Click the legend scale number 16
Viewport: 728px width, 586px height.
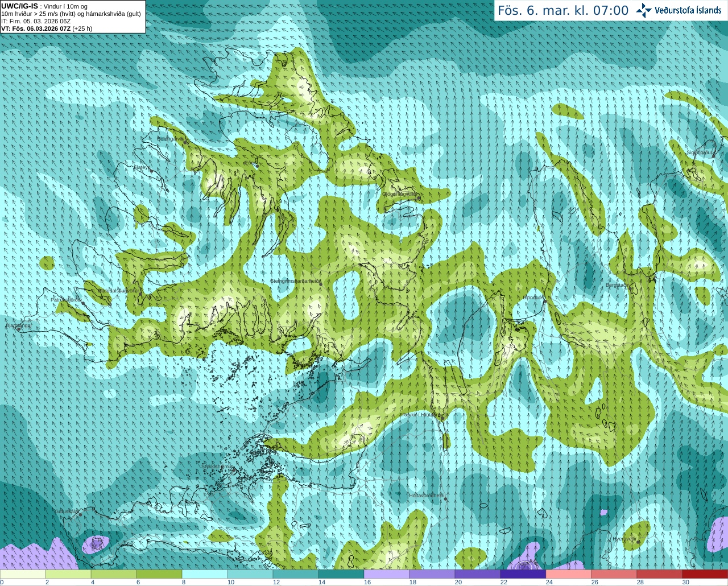point(367,582)
